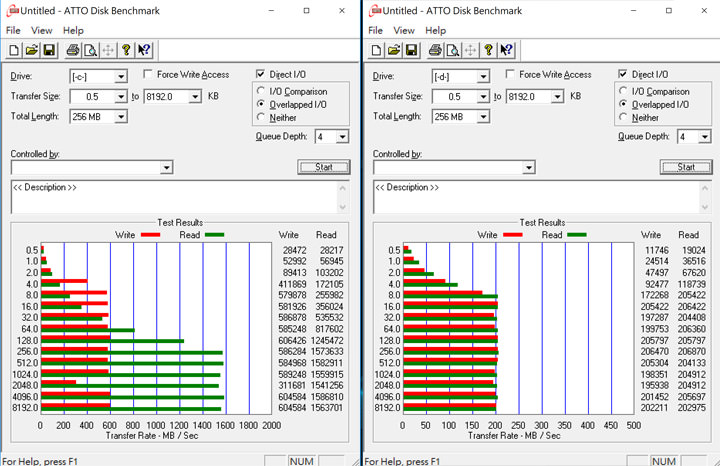Click the Print icon in left window
This screenshot has height=466, width=720.
click(72, 49)
